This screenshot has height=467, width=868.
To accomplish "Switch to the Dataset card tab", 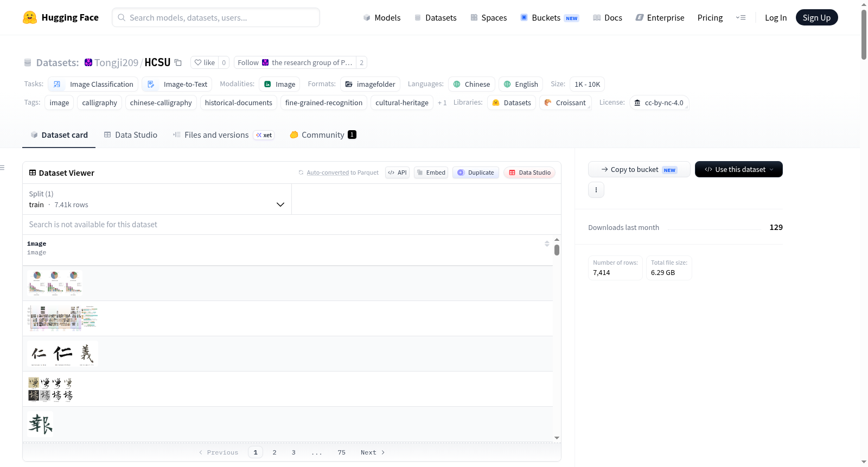I will pyautogui.click(x=59, y=135).
